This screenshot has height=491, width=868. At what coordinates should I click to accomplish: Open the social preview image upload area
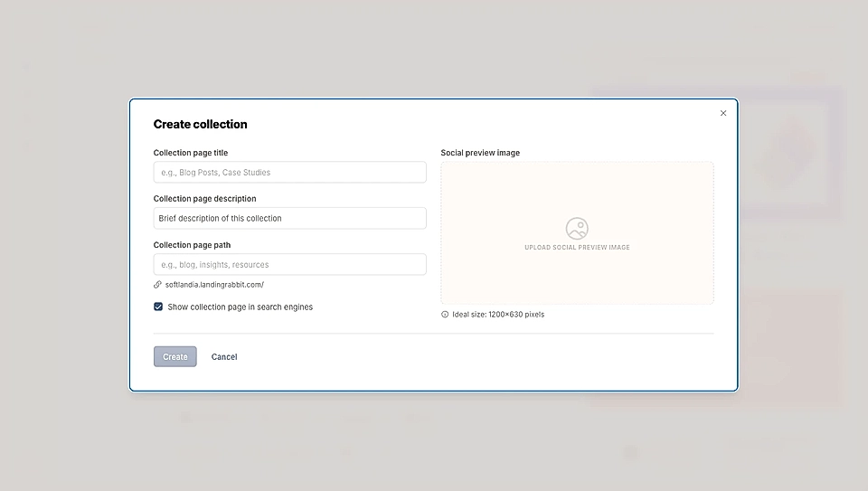[x=577, y=271]
